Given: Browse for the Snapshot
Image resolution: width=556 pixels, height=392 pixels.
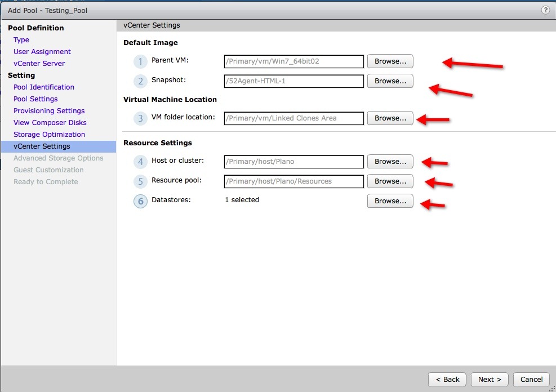Looking at the screenshot, I should click(x=390, y=81).
